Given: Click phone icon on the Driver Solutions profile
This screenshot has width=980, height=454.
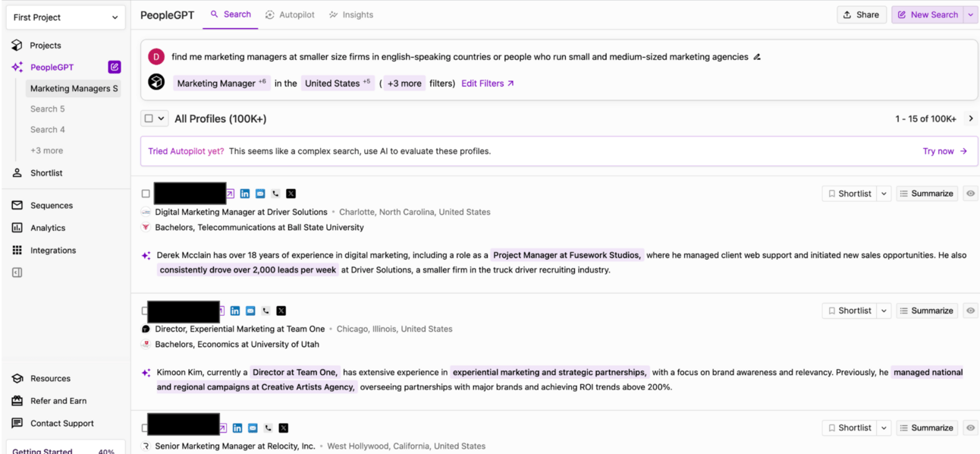Looking at the screenshot, I should (x=275, y=194).
